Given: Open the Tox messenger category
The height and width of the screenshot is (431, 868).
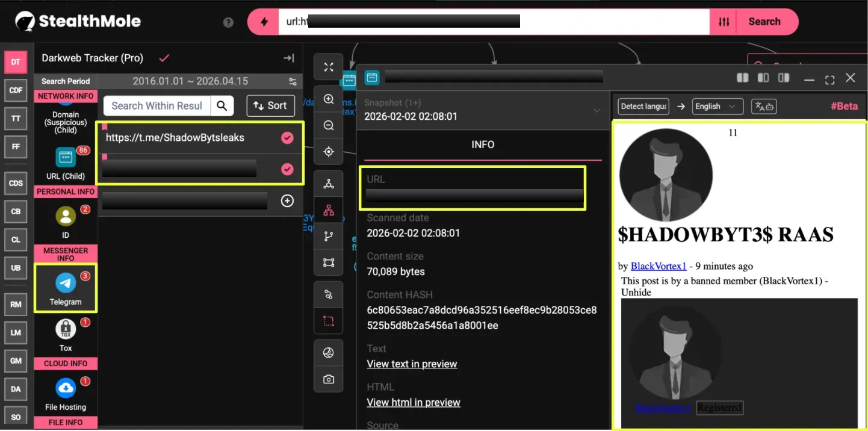Looking at the screenshot, I should [65, 330].
